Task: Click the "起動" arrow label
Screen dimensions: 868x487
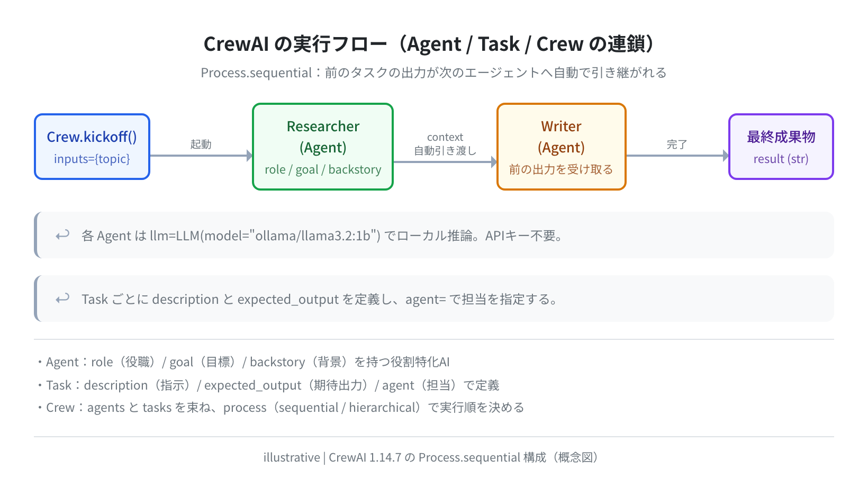Action: [x=201, y=144]
